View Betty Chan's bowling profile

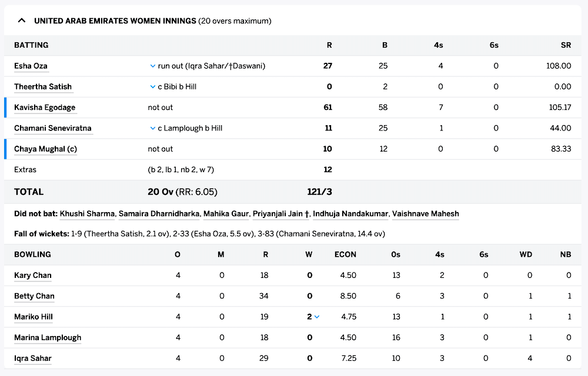coord(34,296)
